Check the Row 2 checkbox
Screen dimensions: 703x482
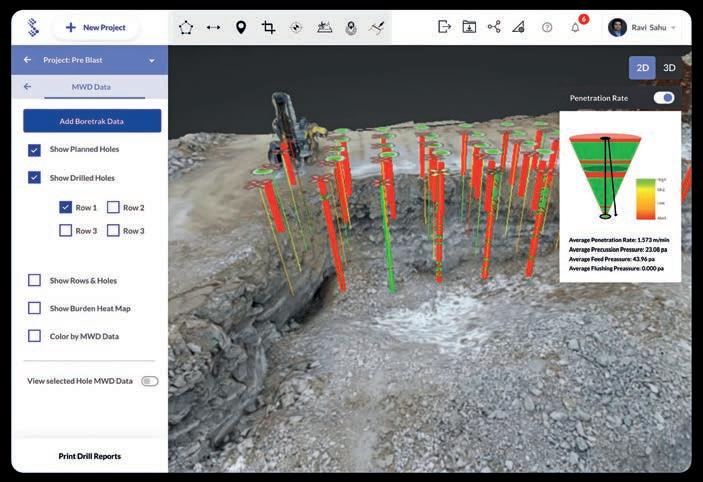tap(113, 207)
